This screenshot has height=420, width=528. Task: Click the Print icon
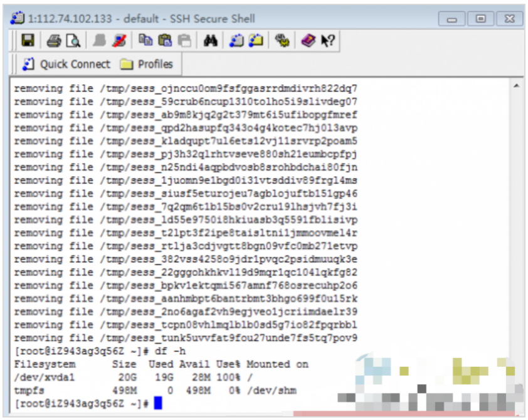(53, 41)
